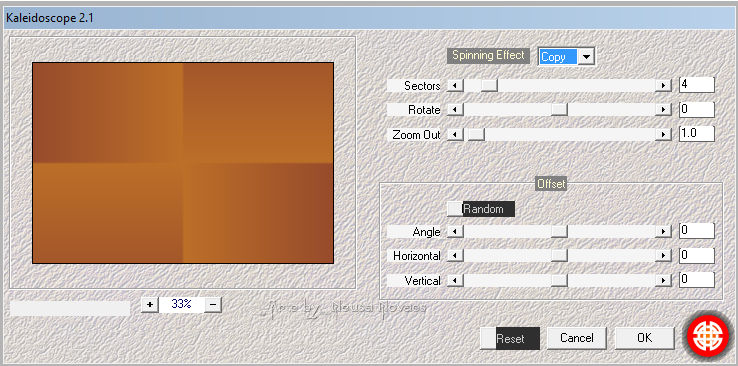Click the Sectors slider right arrow
The height and width of the screenshot is (366, 738).
click(x=663, y=86)
